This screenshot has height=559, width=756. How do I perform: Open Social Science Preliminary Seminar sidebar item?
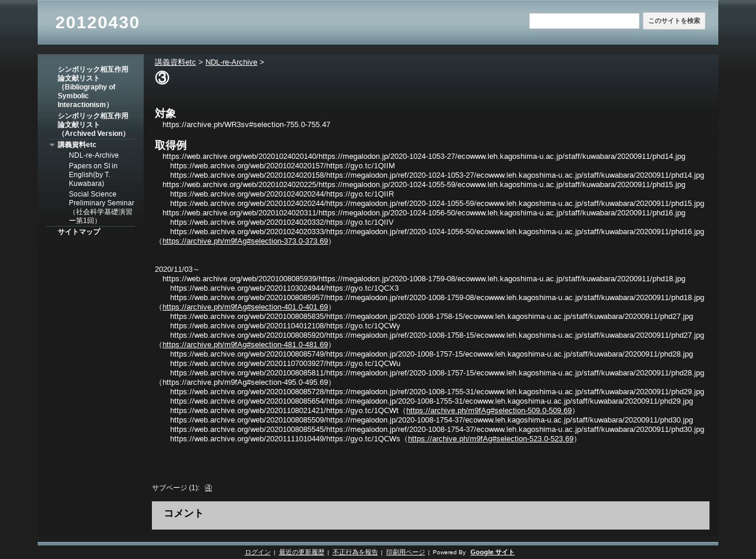point(101,207)
